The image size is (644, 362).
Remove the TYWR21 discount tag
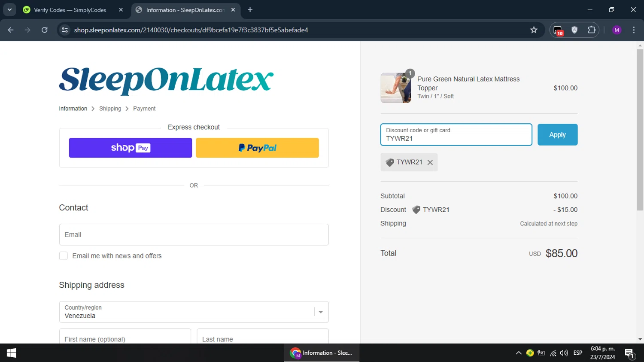430,162
